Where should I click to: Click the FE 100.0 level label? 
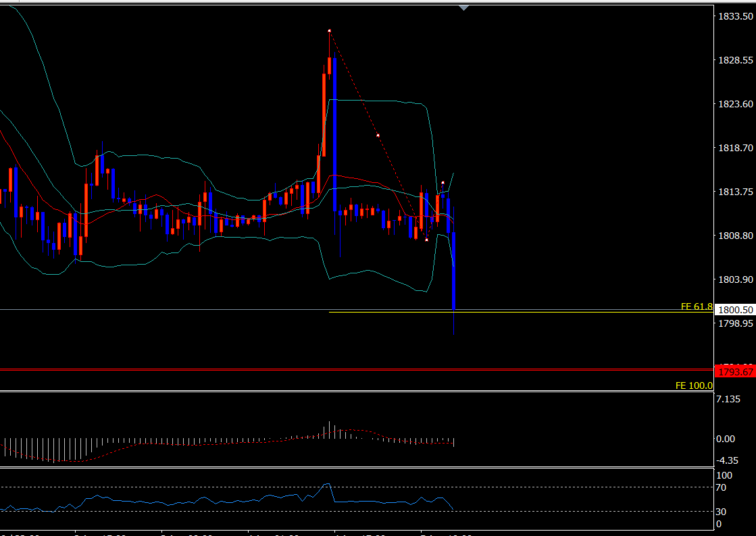pos(694,385)
